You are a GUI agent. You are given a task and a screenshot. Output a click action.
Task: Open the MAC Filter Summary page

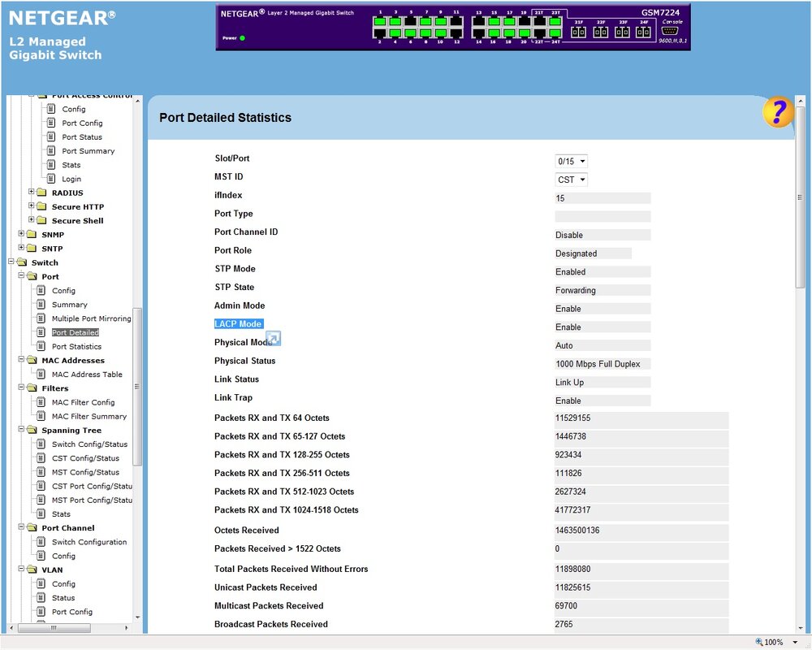[89, 416]
